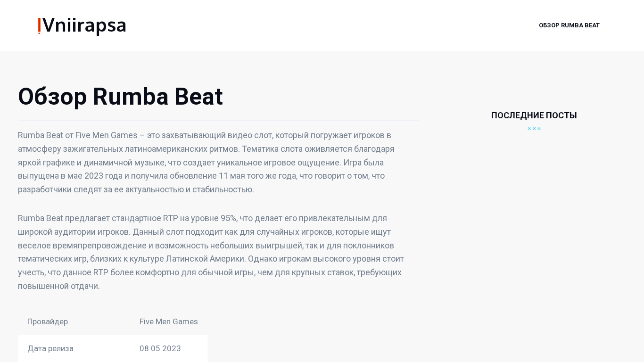Click the Five Men Games table value
644x362 pixels.
click(x=168, y=321)
